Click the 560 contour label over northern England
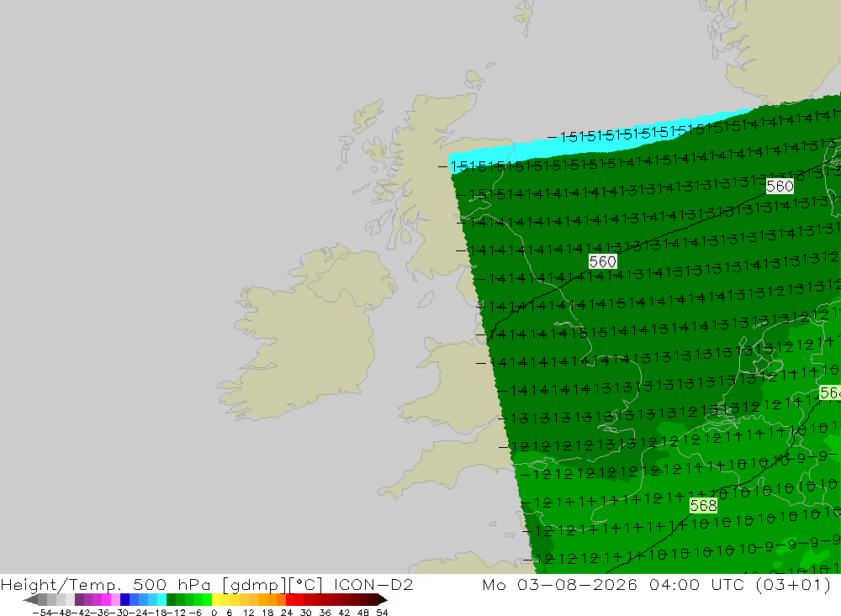Image resolution: width=841 pixels, height=616 pixels. click(x=602, y=261)
